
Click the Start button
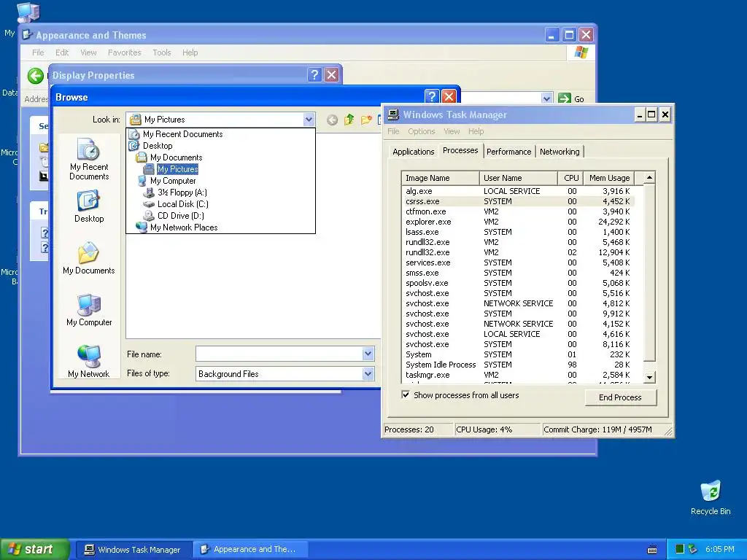34,549
